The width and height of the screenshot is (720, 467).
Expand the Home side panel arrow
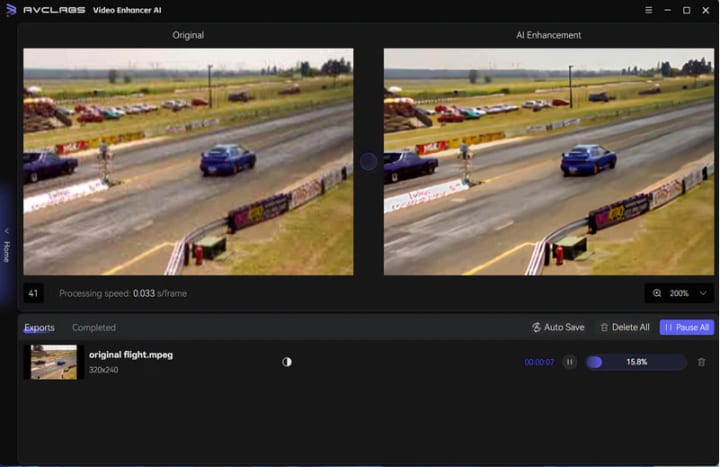[6, 231]
